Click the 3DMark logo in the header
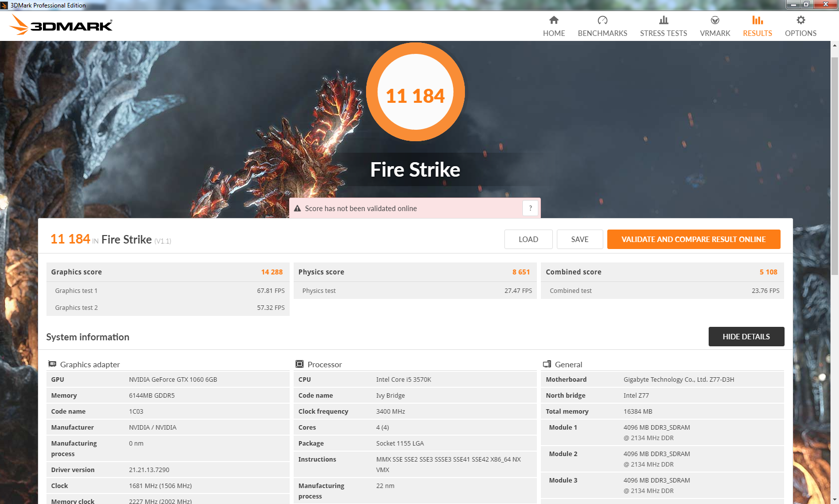This screenshot has width=839, height=504. click(x=61, y=24)
